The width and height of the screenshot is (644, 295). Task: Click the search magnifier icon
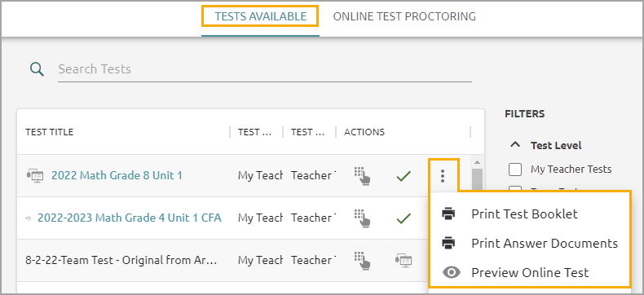37,69
